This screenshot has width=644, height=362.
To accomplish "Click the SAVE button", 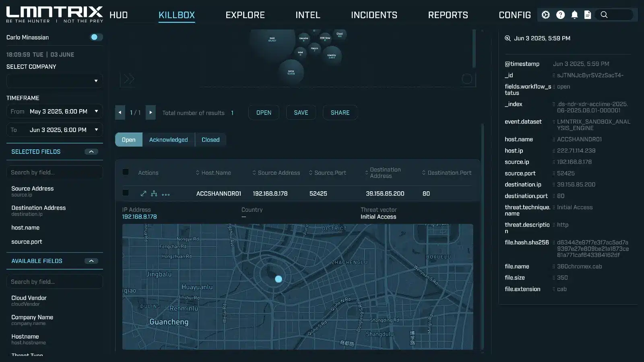I will pos(301,113).
